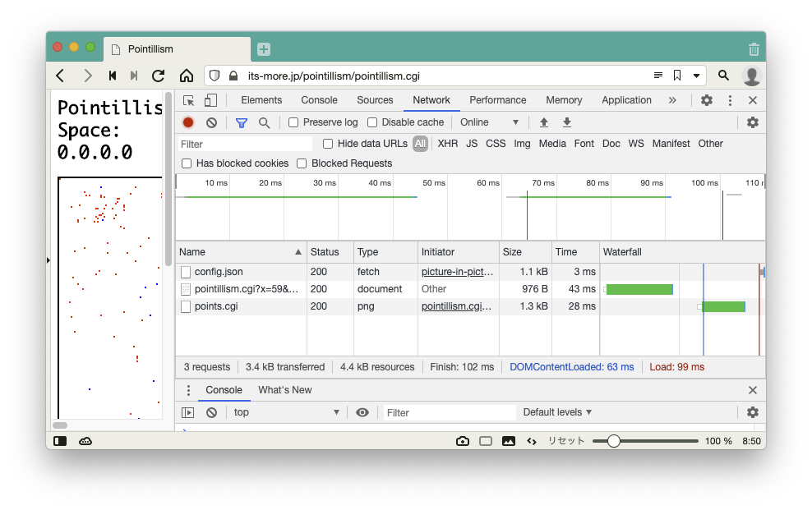This screenshot has width=812, height=510.
Task: Open DevTools settings gear
Action: click(707, 100)
